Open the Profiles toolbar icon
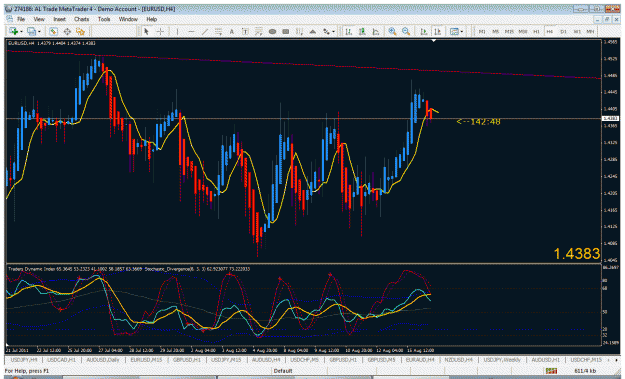Viewport: 625px width, 379px height. pos(31,31)
